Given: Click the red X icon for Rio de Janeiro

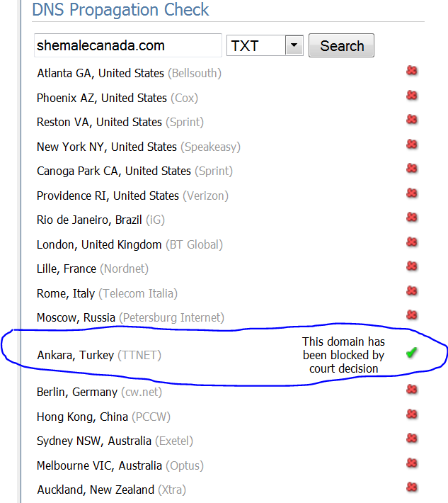Looking at the screenshot, I should 411,217.
